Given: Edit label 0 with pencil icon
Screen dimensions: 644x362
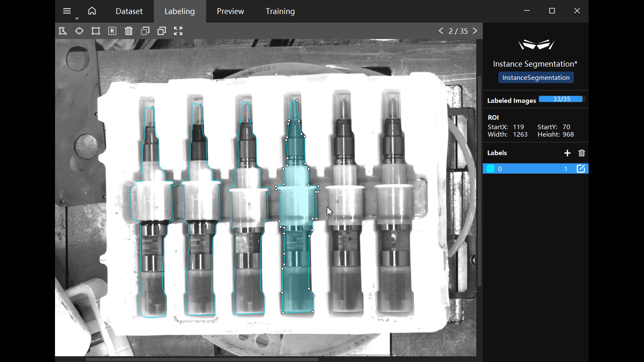Looking at the screenshot, I should coord(581,169).
